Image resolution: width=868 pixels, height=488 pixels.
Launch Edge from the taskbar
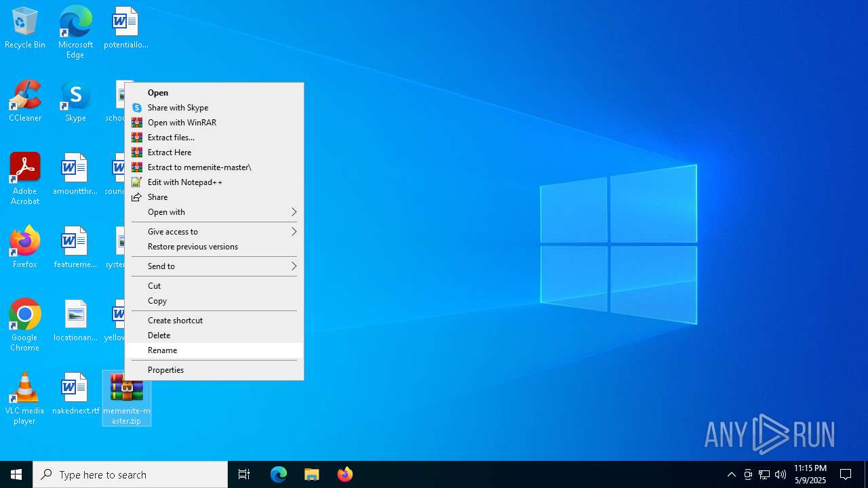(279, 474)
